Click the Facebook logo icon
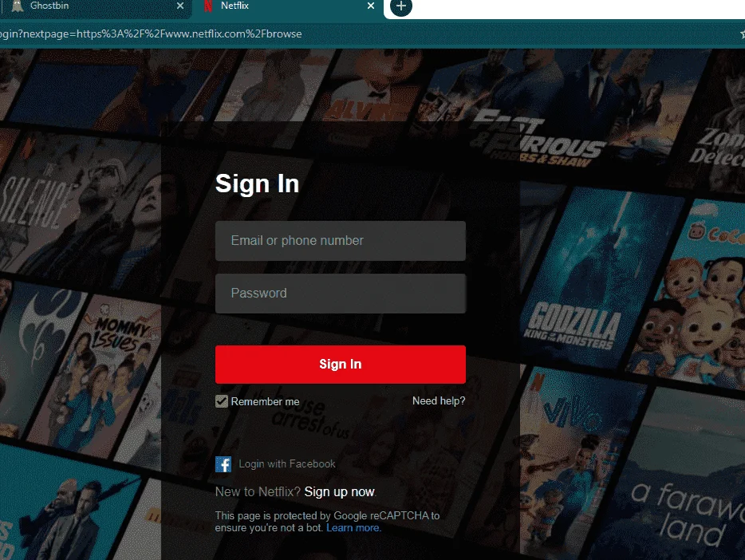The image size is (745, 560). (x=223, y=464)
